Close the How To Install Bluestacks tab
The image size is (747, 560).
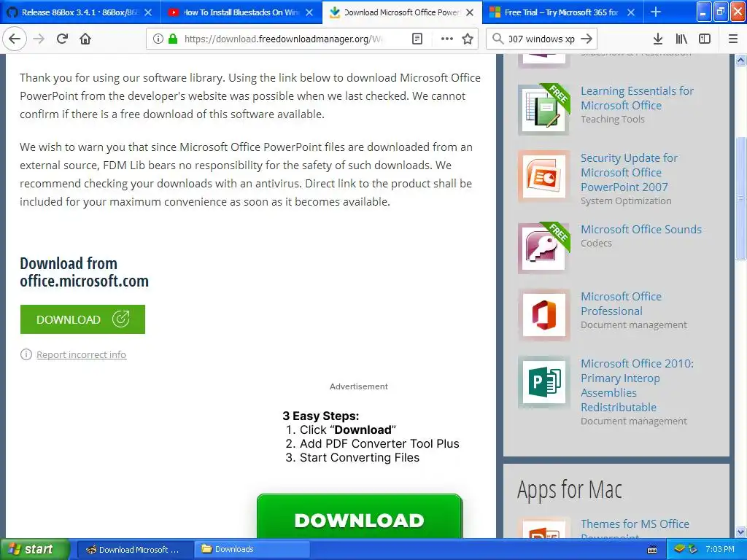click(x=309, y=12)
